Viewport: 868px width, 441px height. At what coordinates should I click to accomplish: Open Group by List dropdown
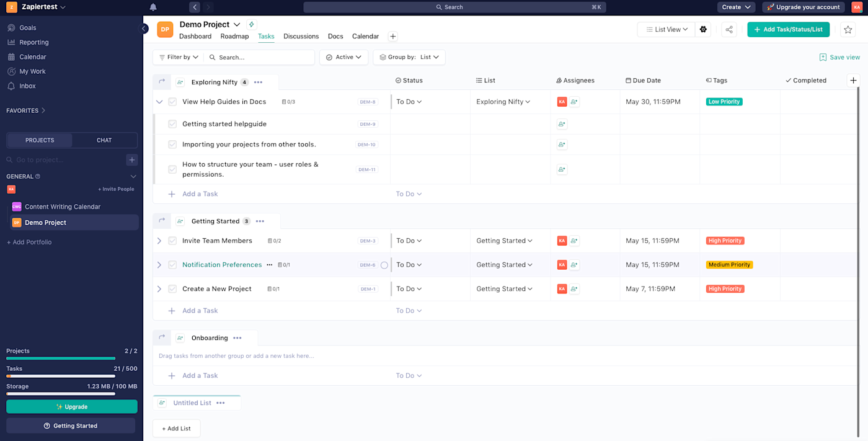point(409,57)
